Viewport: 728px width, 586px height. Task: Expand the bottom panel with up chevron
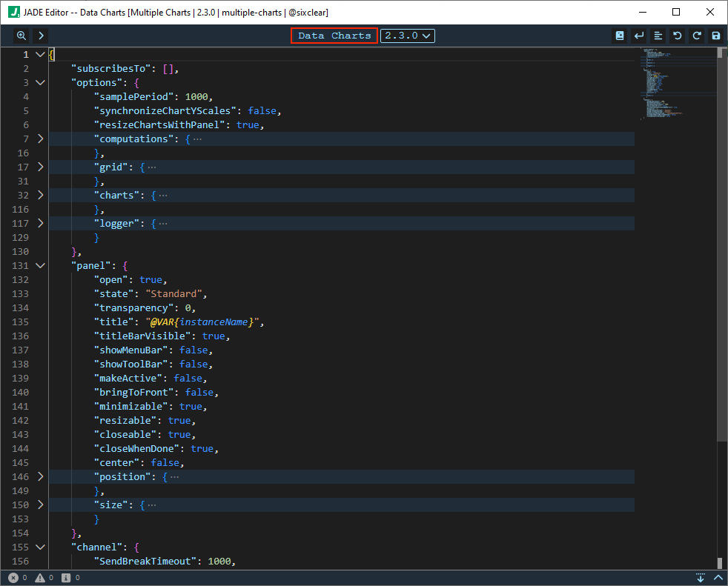point(718,577)
